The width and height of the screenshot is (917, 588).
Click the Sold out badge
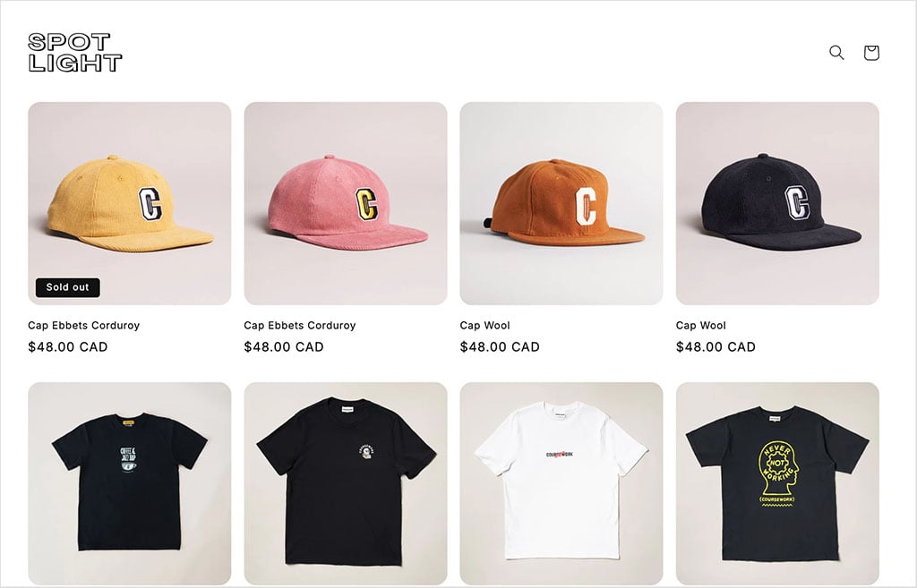[x=68, y=287]
